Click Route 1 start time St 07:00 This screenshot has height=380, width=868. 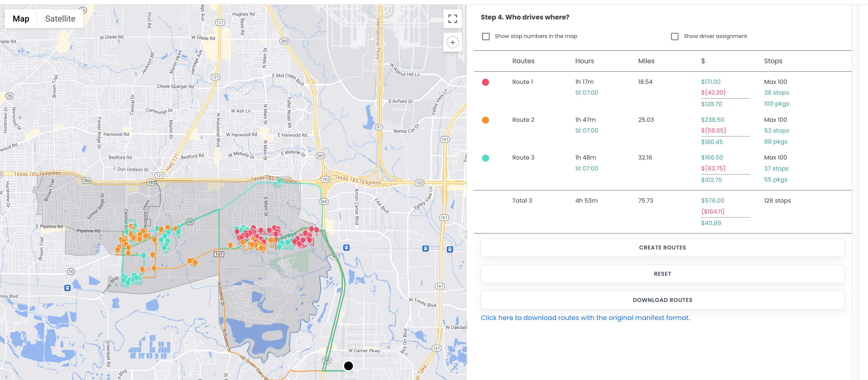click(586, 92)
